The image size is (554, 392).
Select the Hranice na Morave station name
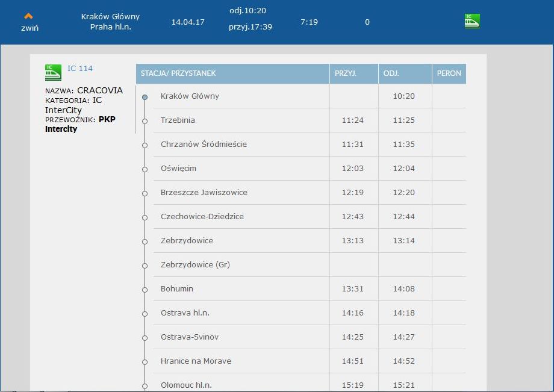[196, 361]
